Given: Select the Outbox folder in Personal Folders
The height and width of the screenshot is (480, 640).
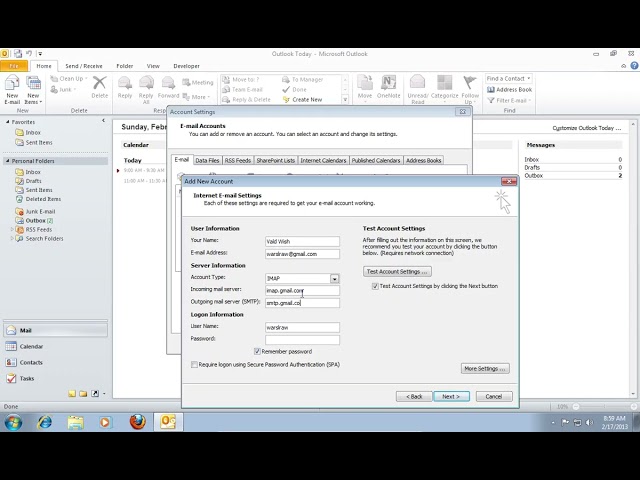Looking at the screenshot, I should tap(34, 220).
